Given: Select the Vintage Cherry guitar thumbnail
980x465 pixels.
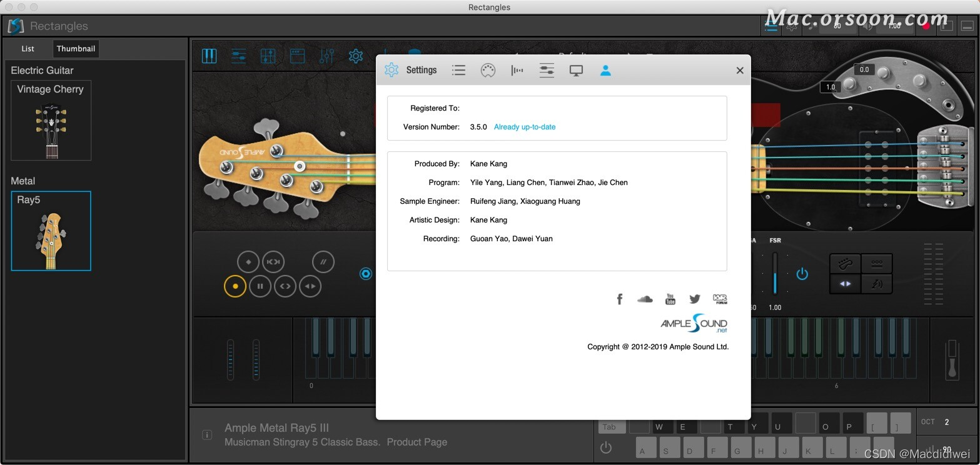Looking at the screenshot, I should tap(51, 120).
